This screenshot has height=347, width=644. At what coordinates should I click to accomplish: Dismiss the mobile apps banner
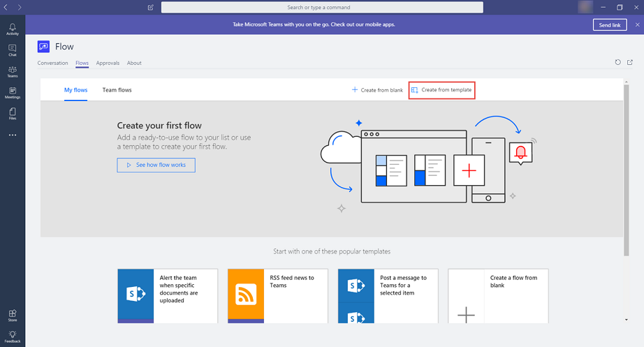(x=637, y=24)
